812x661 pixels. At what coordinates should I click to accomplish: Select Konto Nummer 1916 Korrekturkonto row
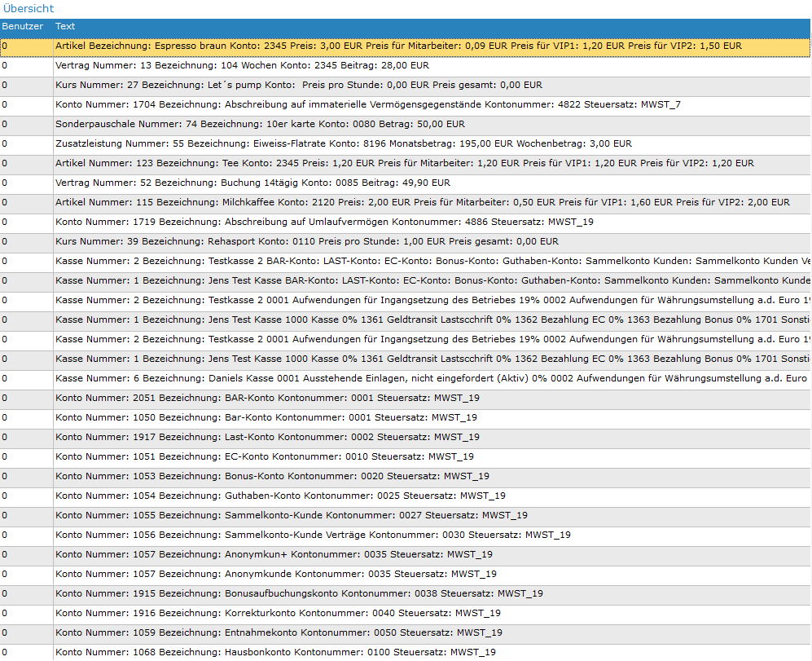405,613
